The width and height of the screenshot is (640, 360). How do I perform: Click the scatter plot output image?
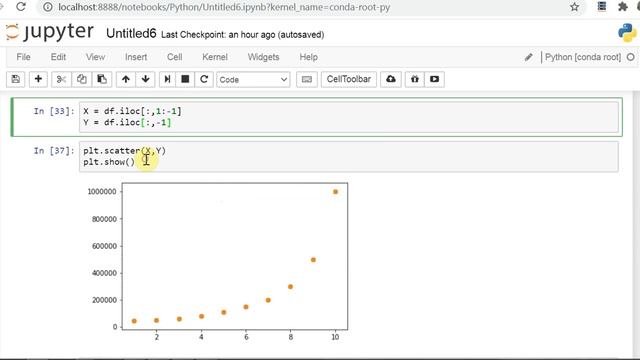point(218,262)
